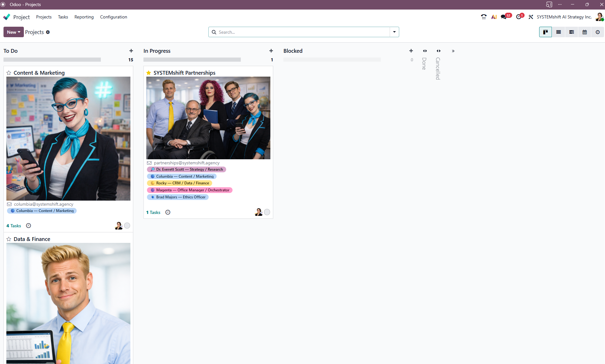The image size is (605, 364).
Task: Click activity clock on SYSTEMshift Partnerships card
Action: click(168, 212)
